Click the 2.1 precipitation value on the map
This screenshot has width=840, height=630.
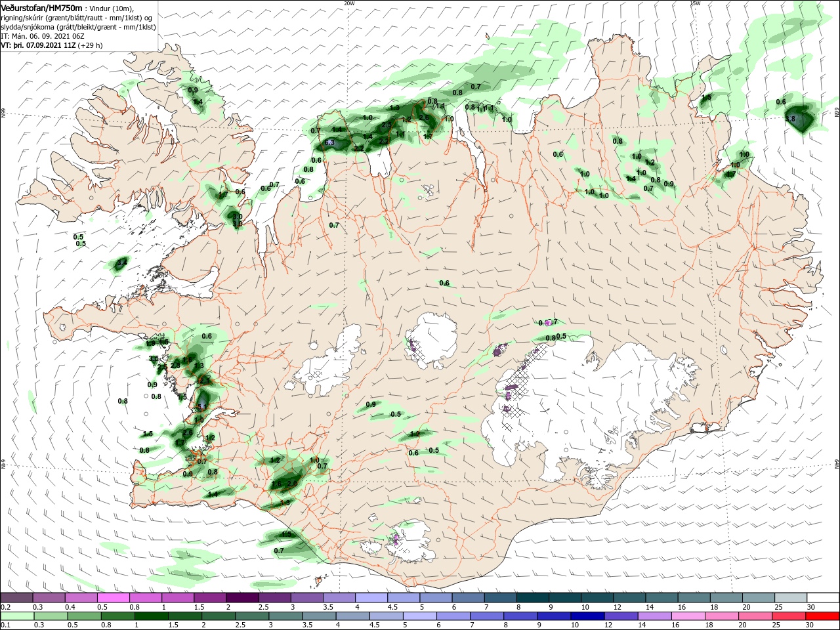[205, 381]
